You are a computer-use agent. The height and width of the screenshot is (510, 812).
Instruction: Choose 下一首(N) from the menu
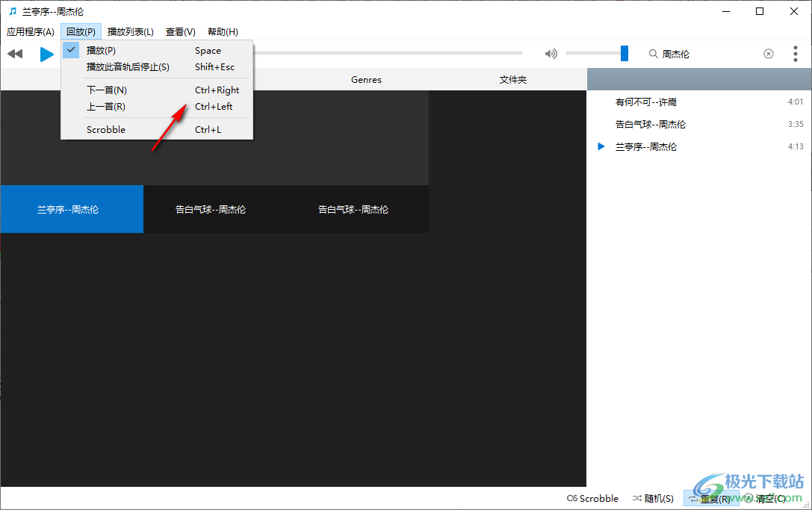coord(157,90)
